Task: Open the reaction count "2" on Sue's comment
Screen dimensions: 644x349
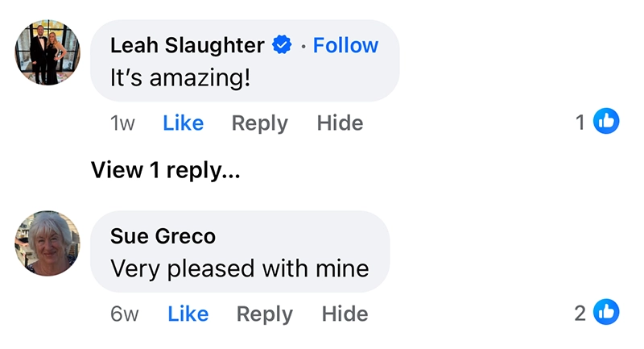Action: pos(580,313)
